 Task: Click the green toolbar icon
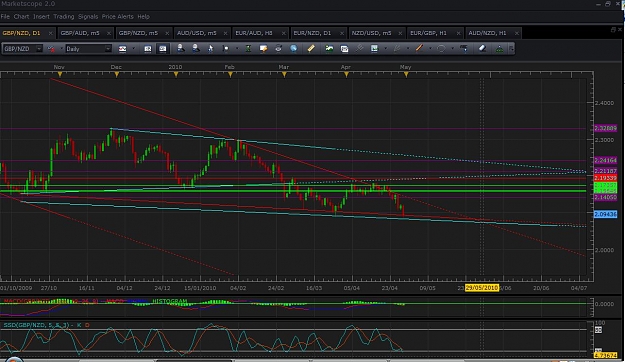(248, 49)
